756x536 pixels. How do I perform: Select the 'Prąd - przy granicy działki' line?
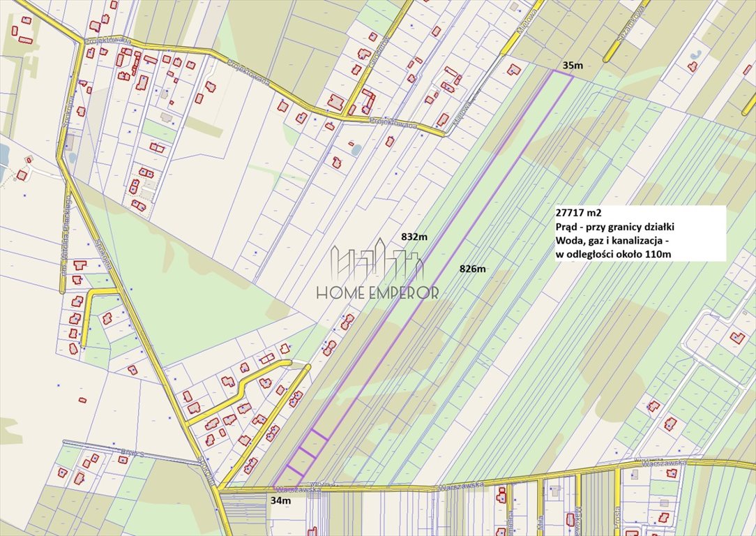pyautogui.click(x=614, y=227)
